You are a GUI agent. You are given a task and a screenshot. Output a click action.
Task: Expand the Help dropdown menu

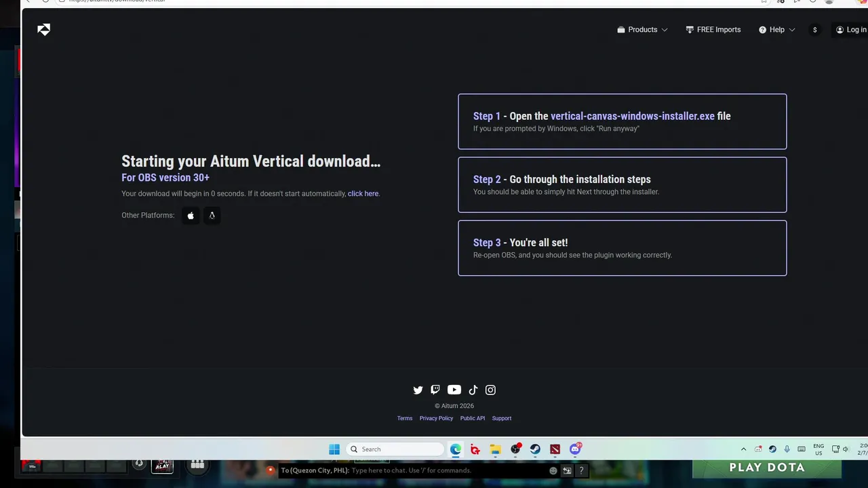(777, 30)
